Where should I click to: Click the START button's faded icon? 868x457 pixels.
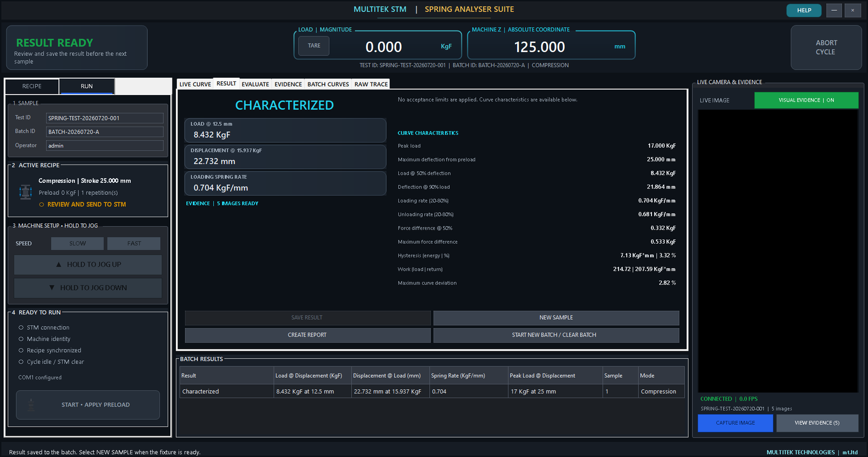[x=31, y=404]
